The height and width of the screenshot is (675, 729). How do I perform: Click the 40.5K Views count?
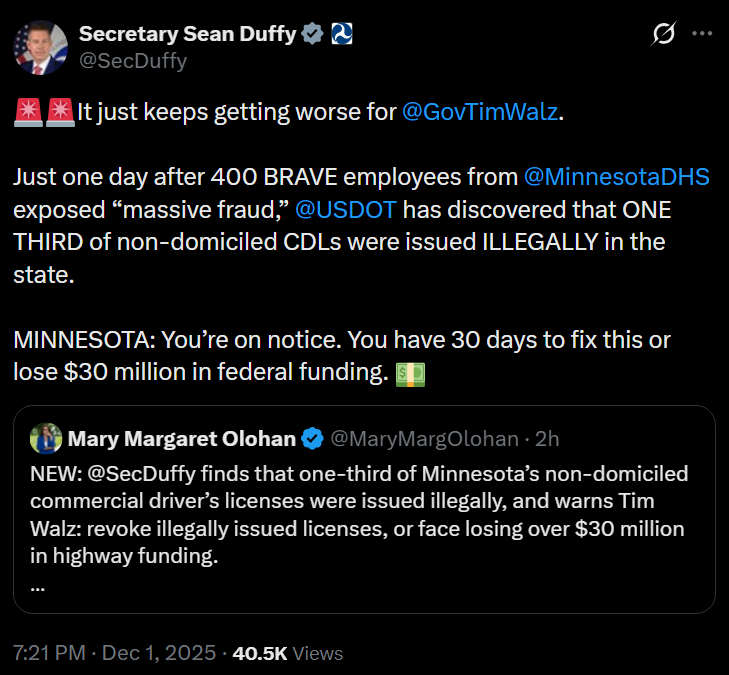click(288, 653)
